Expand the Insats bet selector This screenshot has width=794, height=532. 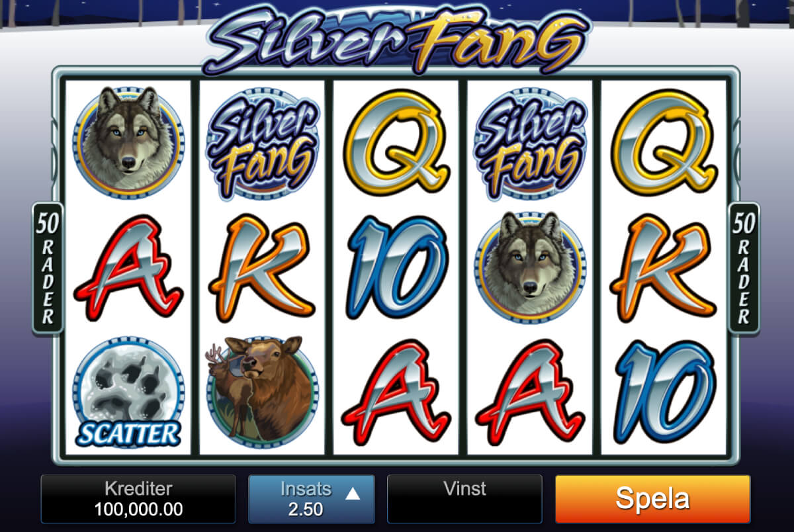coord(312,499)
